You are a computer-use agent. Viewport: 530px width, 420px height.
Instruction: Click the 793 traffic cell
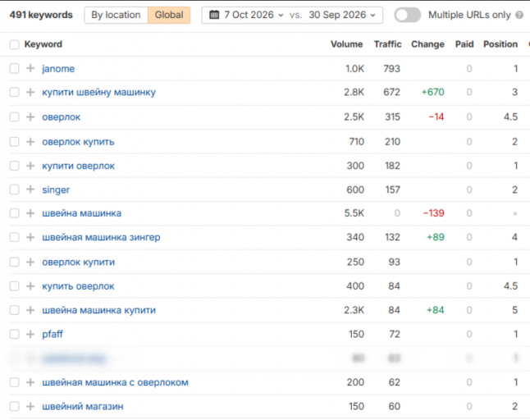pyautogui.click(x=391, y=69)
